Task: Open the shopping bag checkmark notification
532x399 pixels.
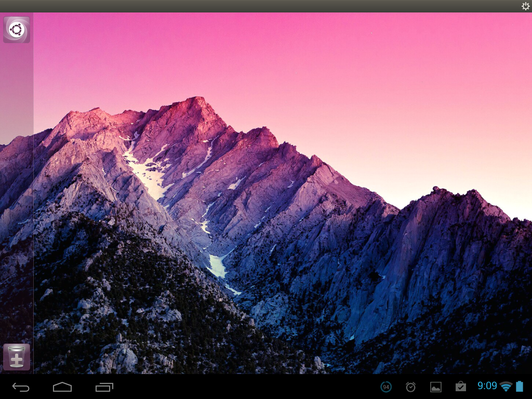Action: (x=461, y=387)
